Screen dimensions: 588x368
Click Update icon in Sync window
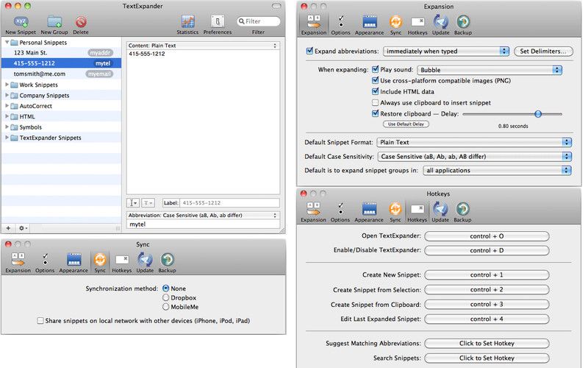click(x=145, y=260)
